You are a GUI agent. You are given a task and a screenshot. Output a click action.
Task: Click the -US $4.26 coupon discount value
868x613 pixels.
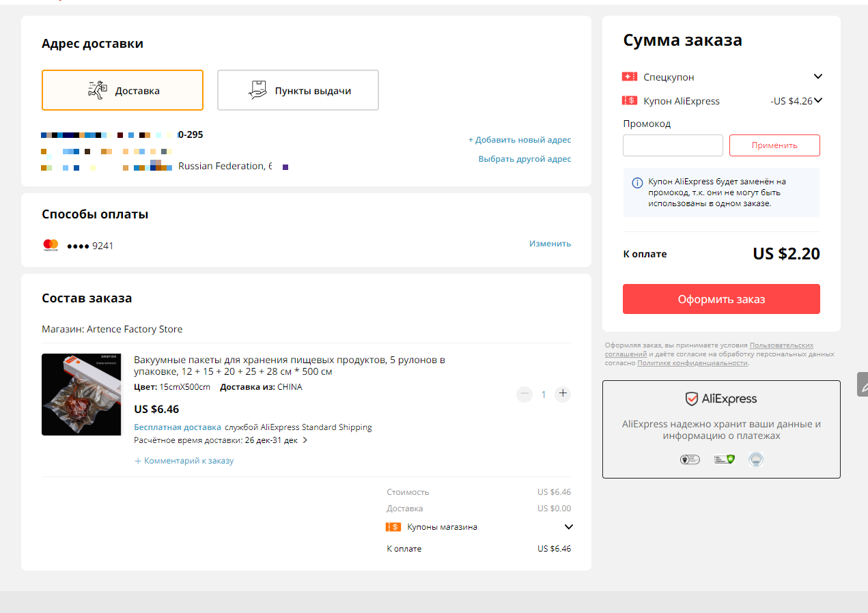[792, 101]
